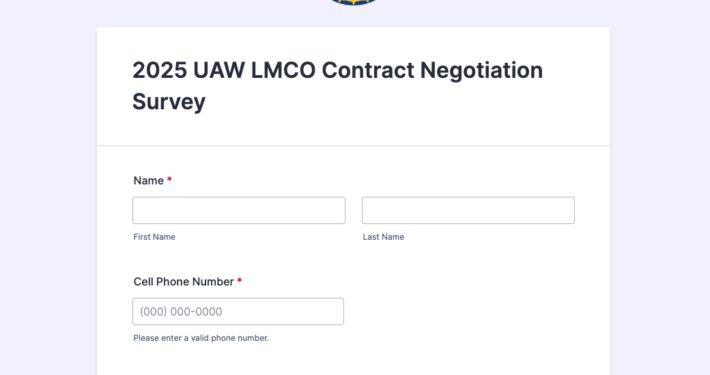Click the word "Negotiation" in the heading

tap(481, 71)
